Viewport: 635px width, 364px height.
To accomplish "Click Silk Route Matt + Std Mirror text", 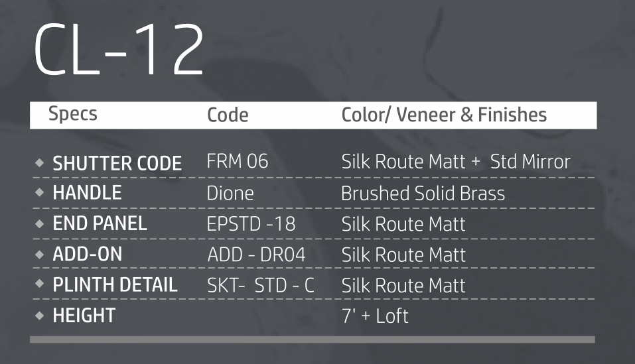I will point(455,162).
